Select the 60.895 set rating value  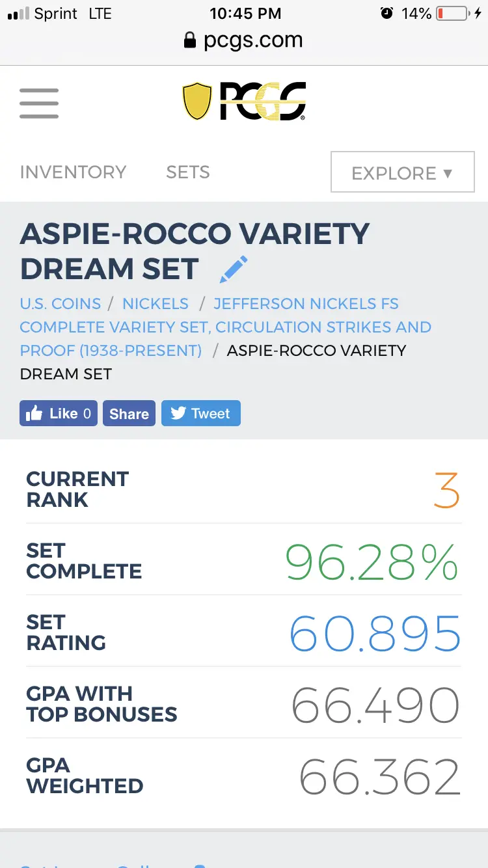[x=375, y=634]
